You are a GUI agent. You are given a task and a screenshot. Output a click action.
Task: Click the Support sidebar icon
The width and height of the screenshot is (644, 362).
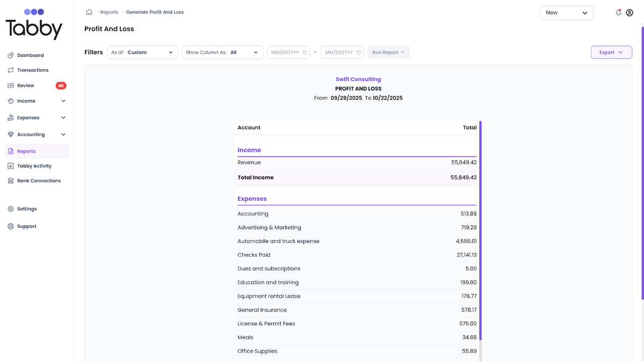[26, 226]
